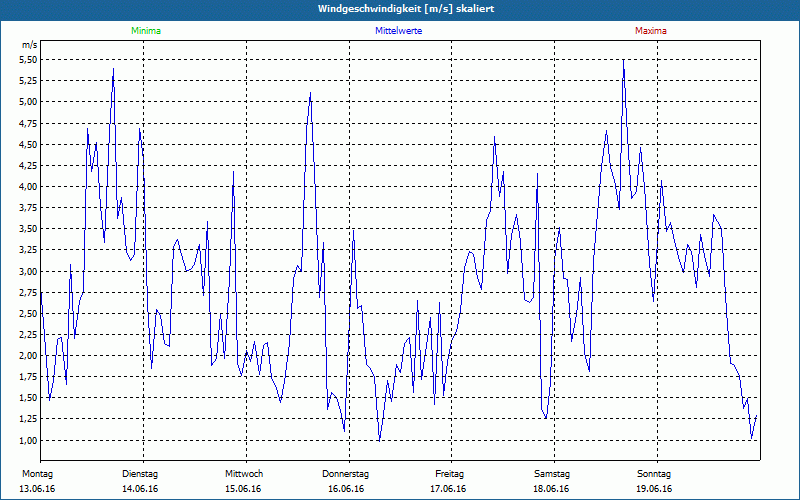Click the m/s unit label

[30, 45]
